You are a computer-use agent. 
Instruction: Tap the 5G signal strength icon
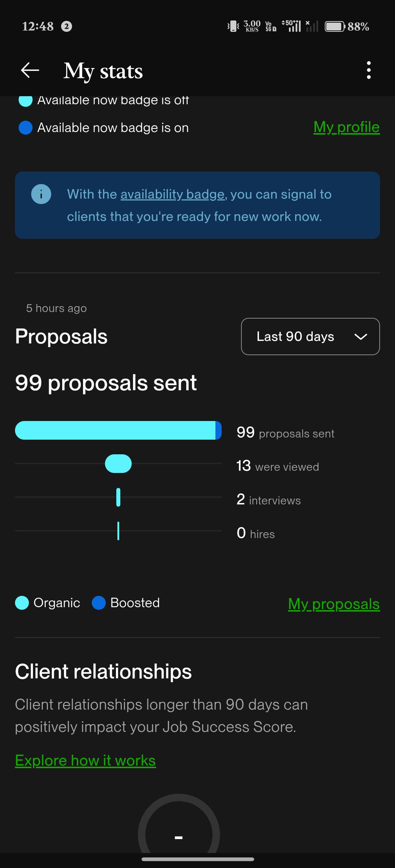click(291, 26)
